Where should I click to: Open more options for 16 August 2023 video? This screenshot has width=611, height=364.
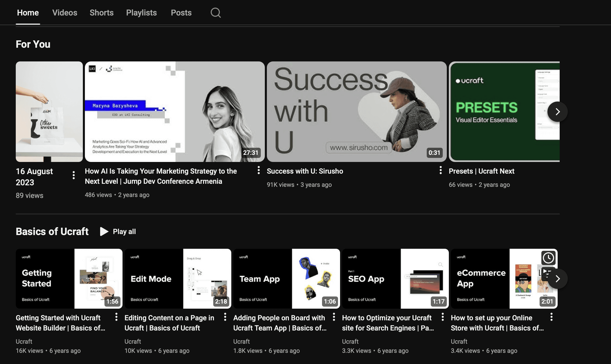click(x=74, y=175)
